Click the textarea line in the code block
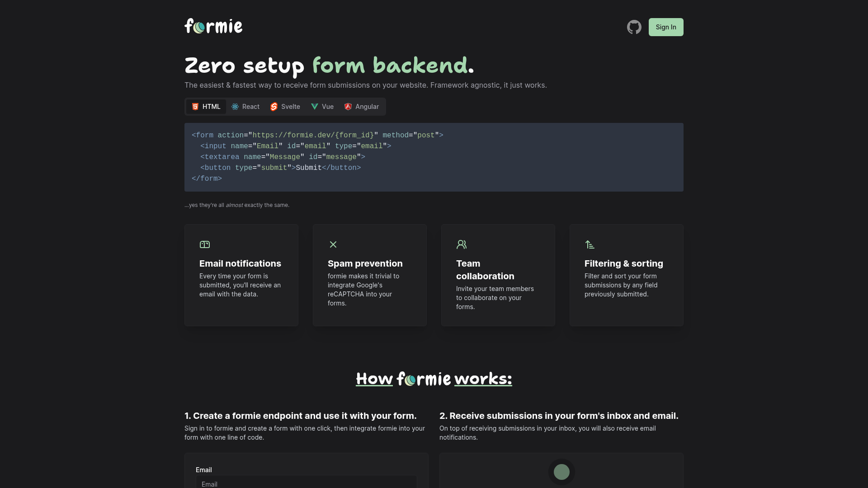The image size is (868, 488). 283,157
